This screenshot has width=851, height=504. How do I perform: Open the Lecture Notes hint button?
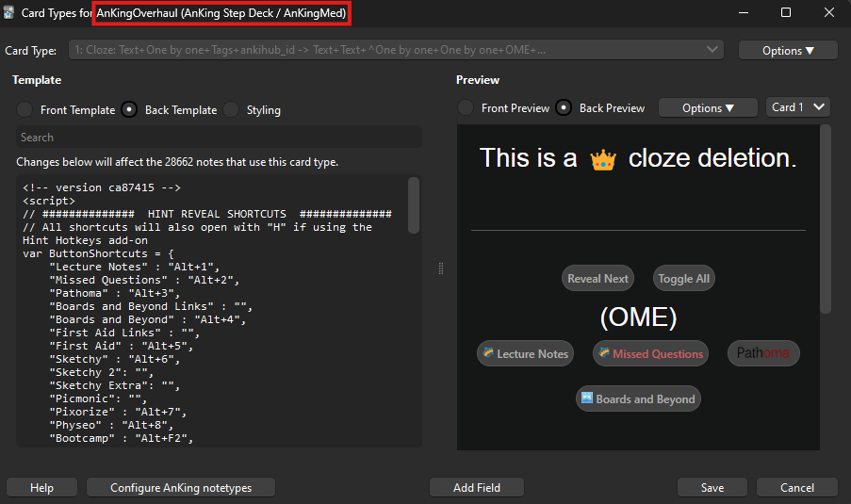click(x=525, y=353)
